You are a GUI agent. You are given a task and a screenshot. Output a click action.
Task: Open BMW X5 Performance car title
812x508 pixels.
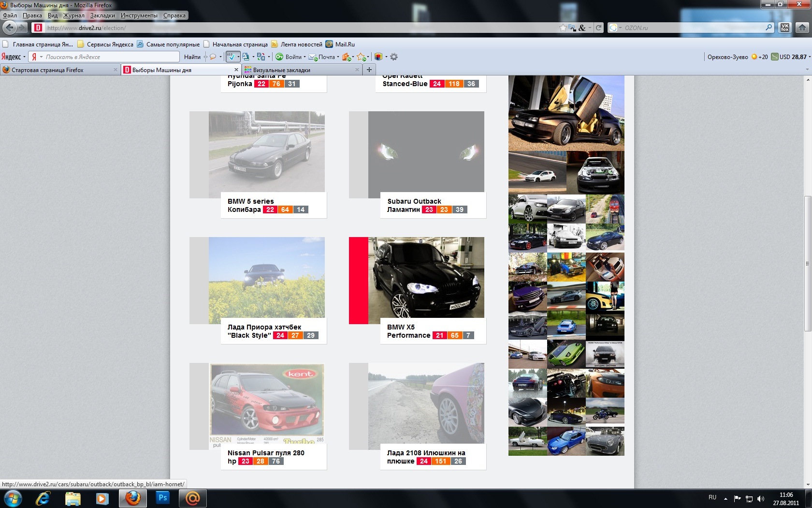[408, 331]
